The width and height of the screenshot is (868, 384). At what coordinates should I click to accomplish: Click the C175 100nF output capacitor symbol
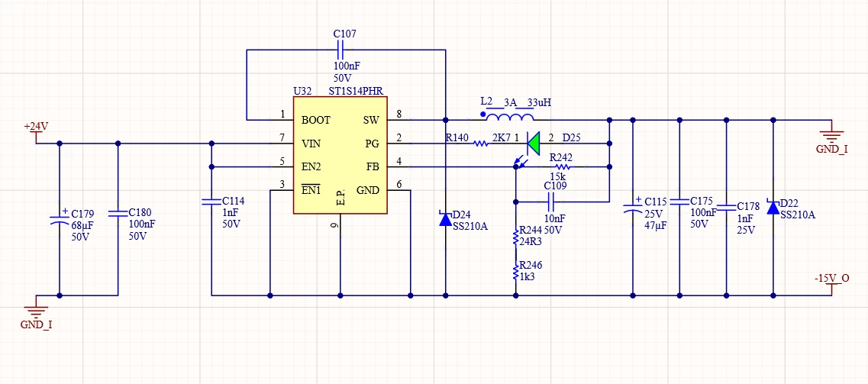pos(679,202)
